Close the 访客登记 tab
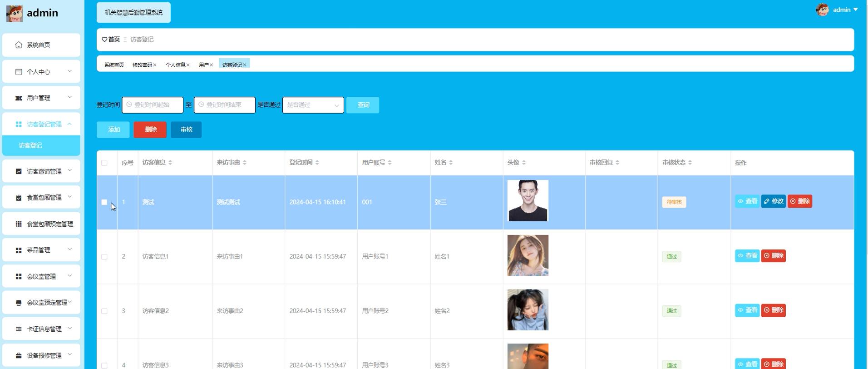Viewport: 868px width, 369px height. [x=245, y=65]
